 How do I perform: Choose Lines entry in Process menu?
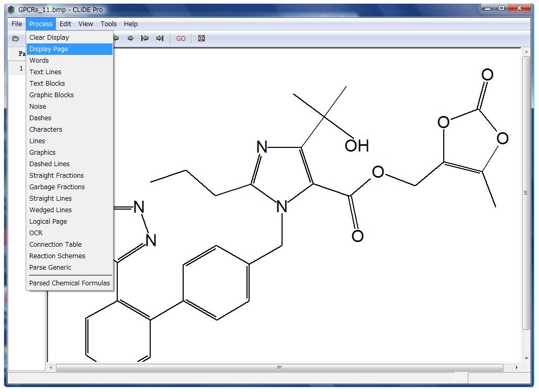click(x=70, y=141)
